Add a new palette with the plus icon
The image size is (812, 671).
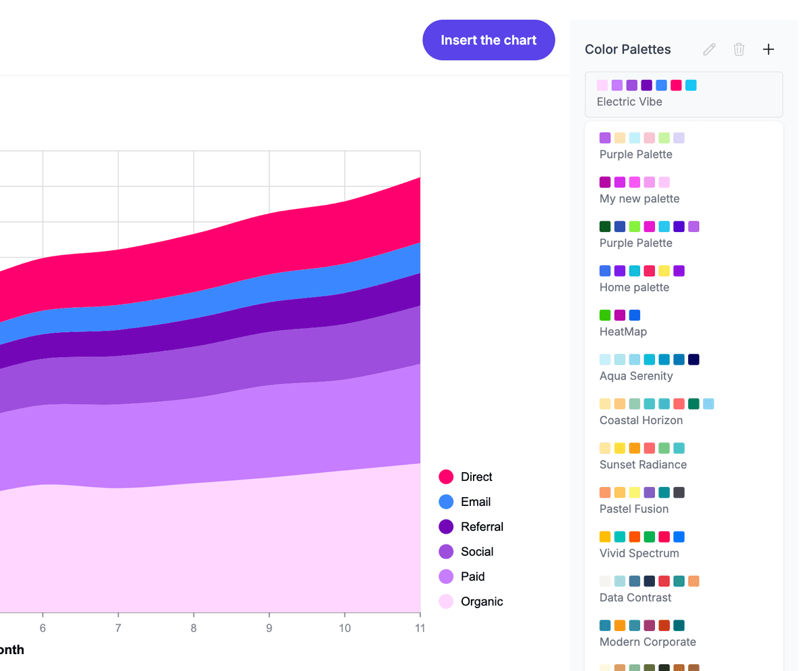(x=768, y=49)
